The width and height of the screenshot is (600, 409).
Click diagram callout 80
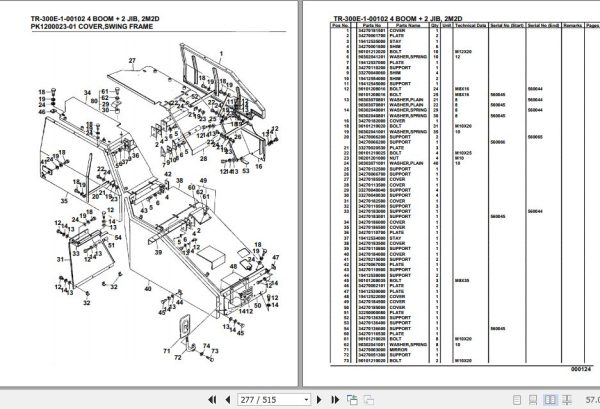pyautogui.click(x=94, y=101)
